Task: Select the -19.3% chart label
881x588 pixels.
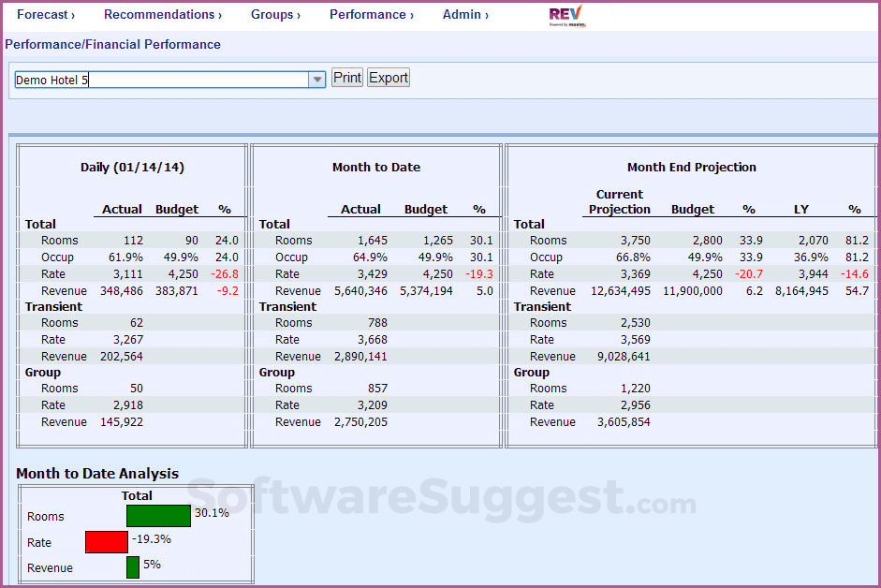Action: [151, 538]
